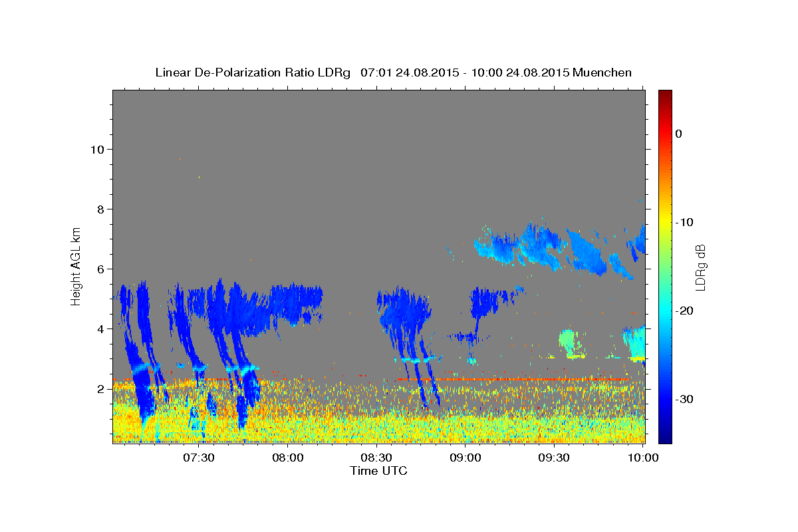
Task: Click the colorbar tick label -30
Action: 685,399
